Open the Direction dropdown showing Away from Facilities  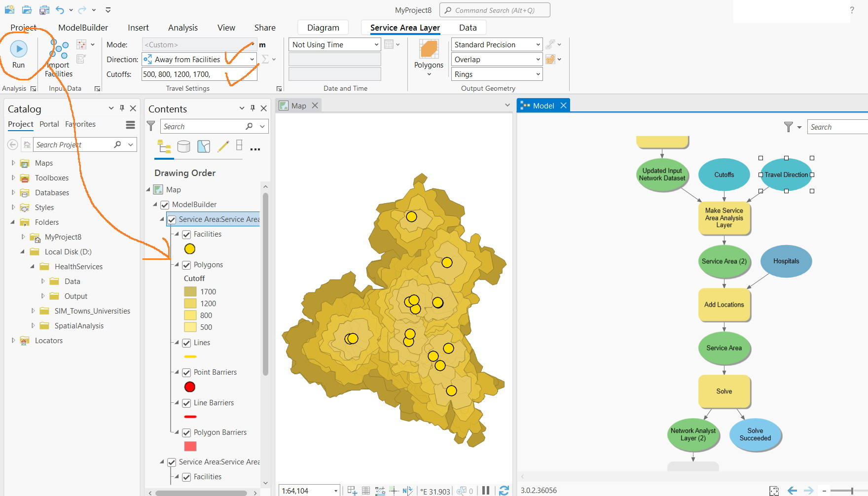tap(252, 59)
